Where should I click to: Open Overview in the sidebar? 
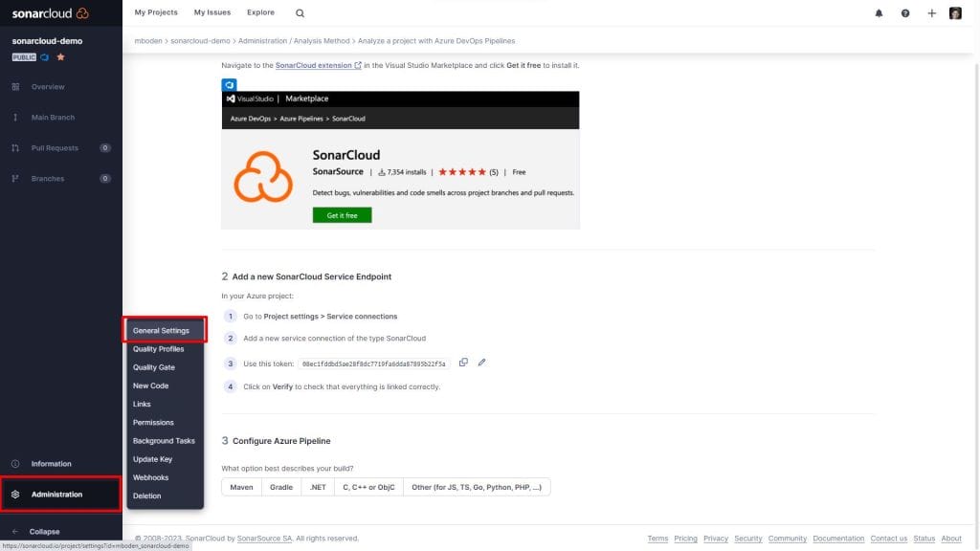(61, 87)
